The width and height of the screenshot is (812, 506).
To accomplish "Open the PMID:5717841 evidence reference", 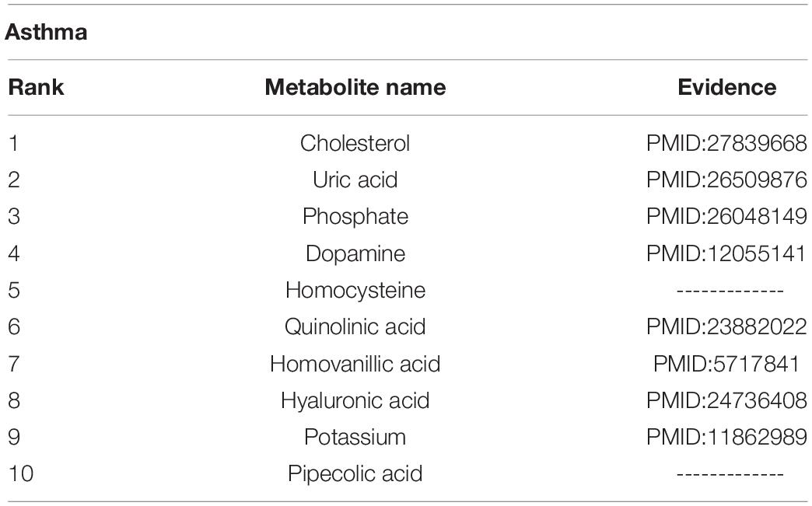I will [726, 363].
